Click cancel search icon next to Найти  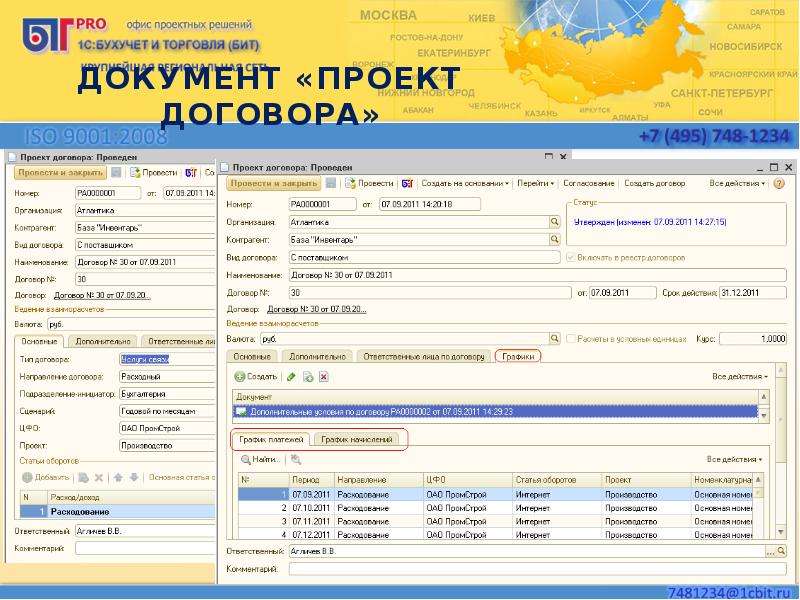pyautogui.click(x=295, y=459)
